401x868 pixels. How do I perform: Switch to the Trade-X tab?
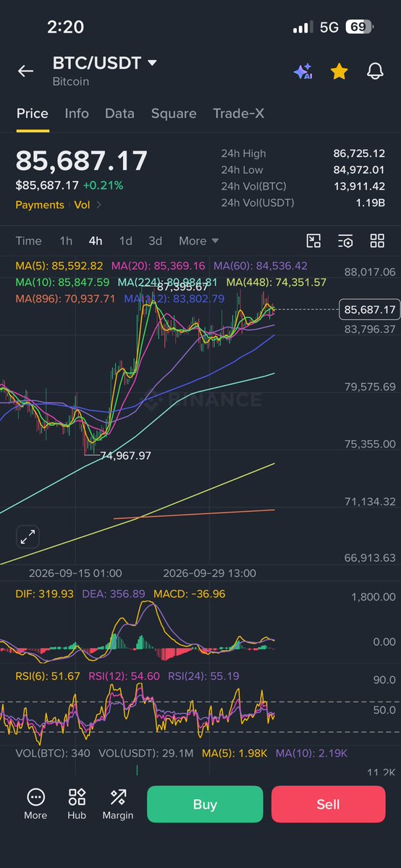[238, 114]
